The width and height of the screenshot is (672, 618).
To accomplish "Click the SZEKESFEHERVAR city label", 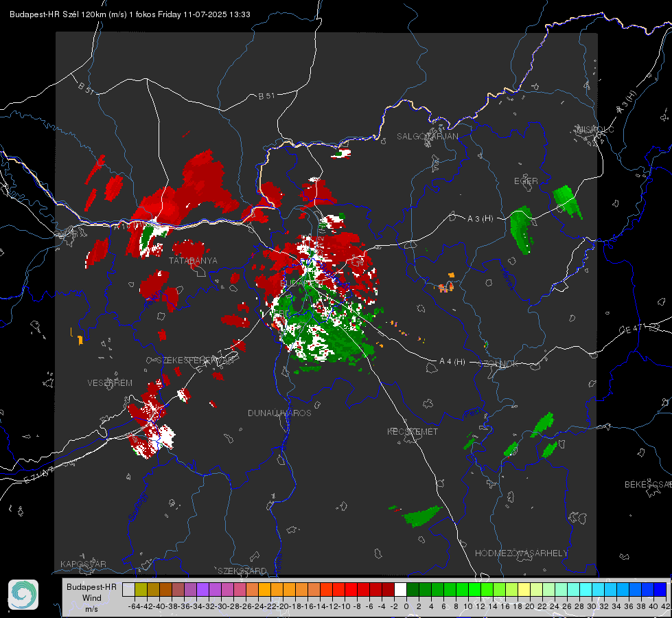I will (x=197, y=360).
